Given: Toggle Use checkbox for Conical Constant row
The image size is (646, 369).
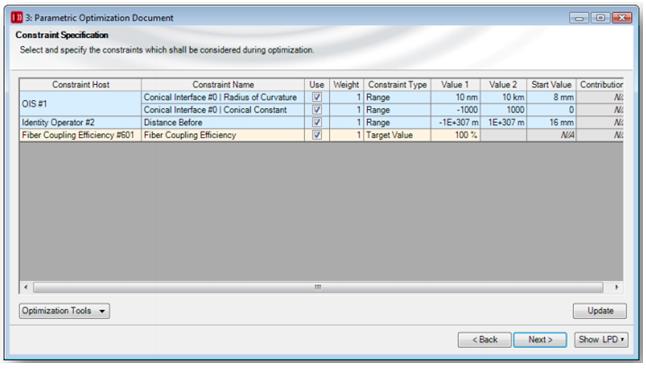Looking at the screenshot, I should pos(317,110).
